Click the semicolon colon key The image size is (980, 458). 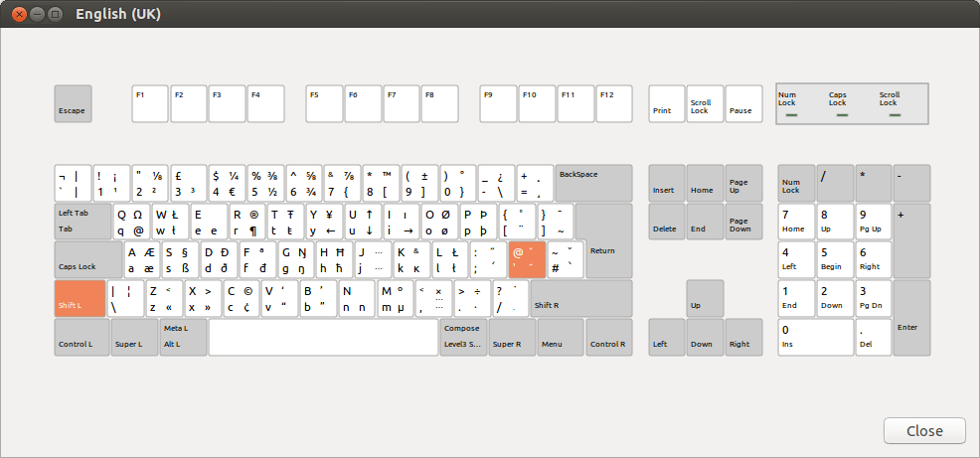pos(489,260)
